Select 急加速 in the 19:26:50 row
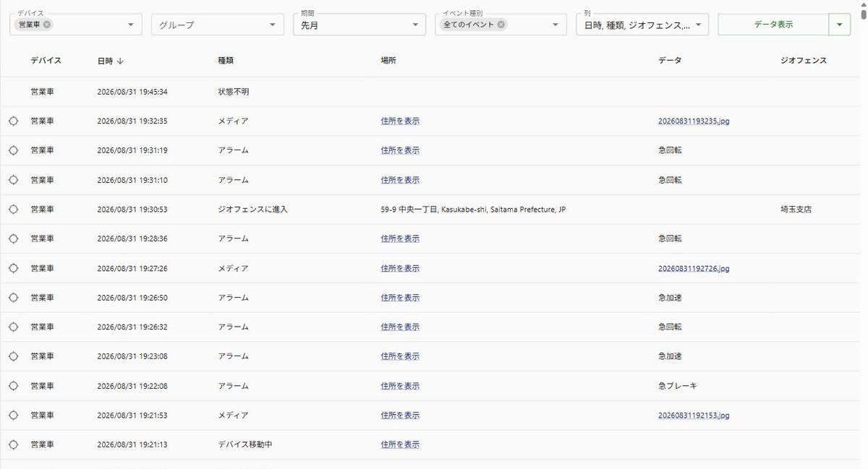 pyautogui.click(x=670, y=298)
